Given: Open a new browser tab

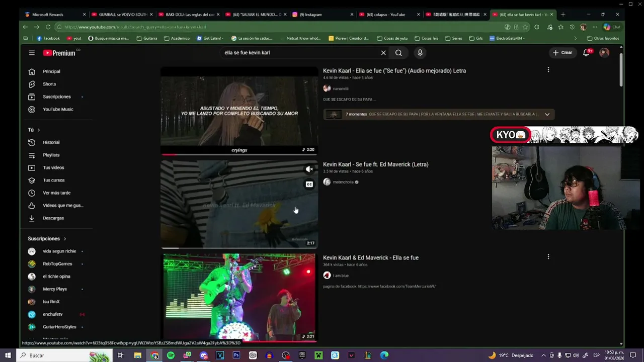Looking at the screenshot, I should coord(563,15).
